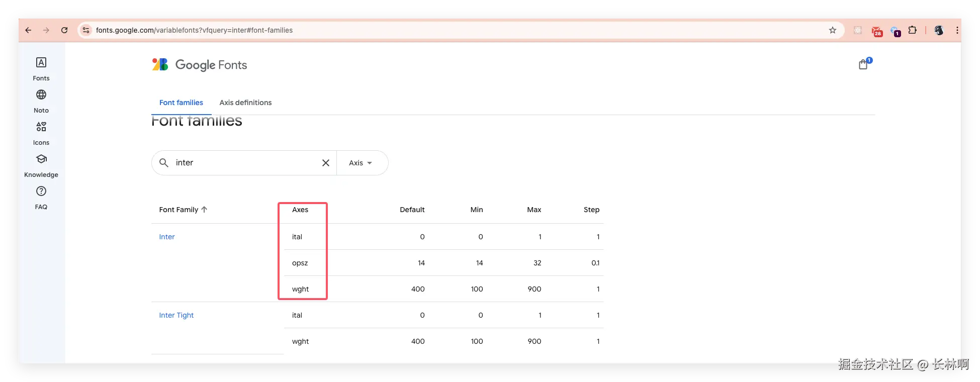Switch to the Axis definitions tab
Screen dimensions: 980x382
(245, 103)
